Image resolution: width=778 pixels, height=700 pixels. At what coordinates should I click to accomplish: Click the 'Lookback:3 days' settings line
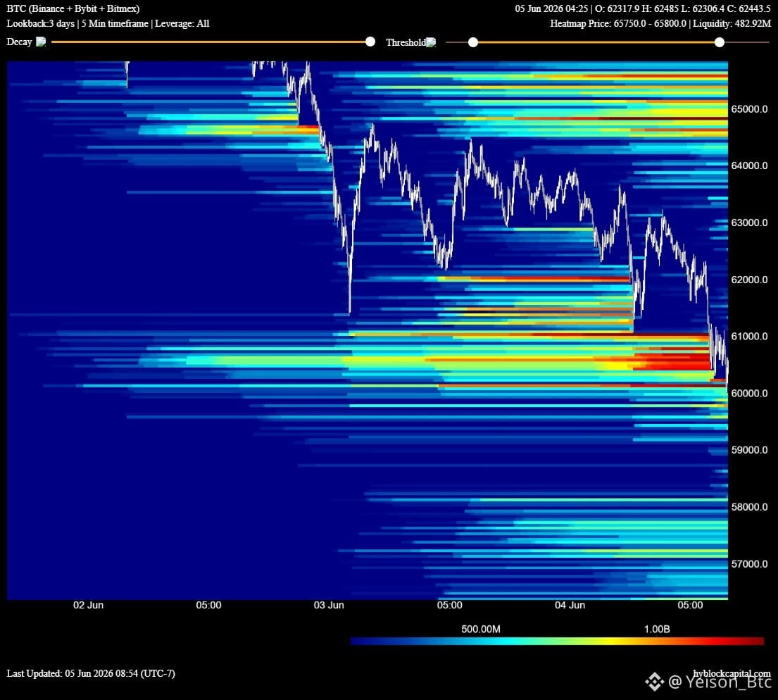pyautogui.click(x=108, y=23)
